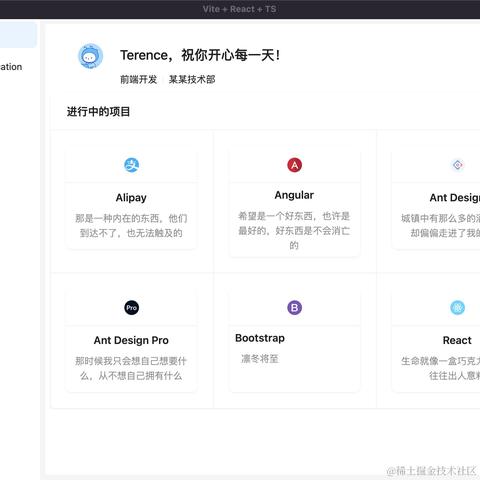Open the Alipay project title
This screenshot has height=480, width=480.
(x=131, y=198)
